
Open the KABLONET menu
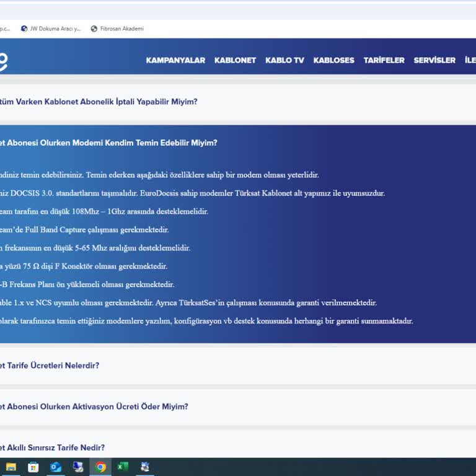coord(236,60)
